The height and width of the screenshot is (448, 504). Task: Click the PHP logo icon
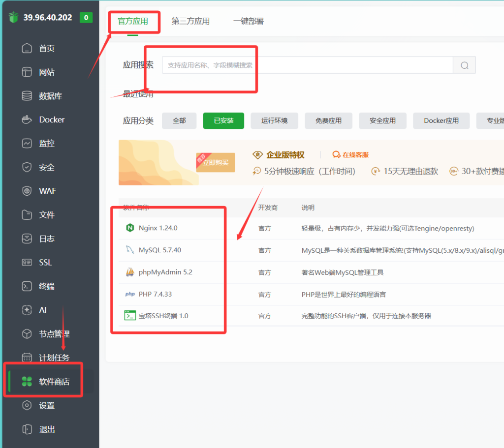pos(130,294)
